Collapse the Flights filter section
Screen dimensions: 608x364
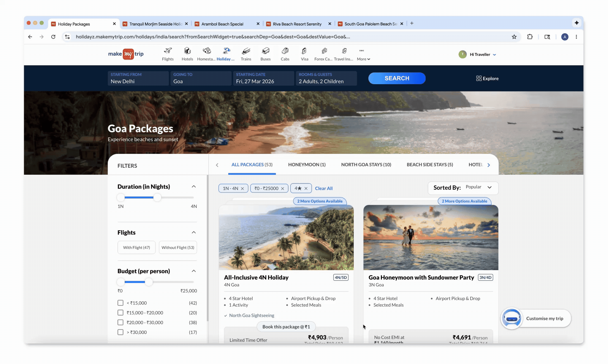194,232
